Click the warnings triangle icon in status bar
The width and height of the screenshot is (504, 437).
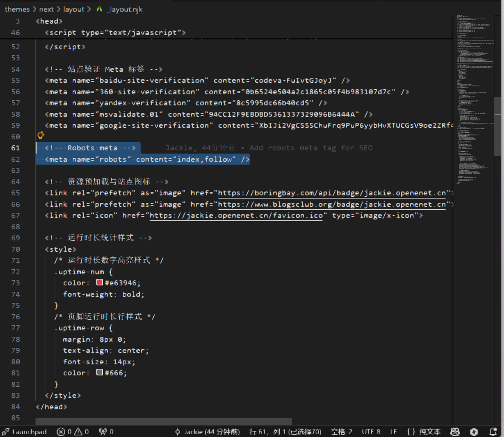[x=78, y=432]
